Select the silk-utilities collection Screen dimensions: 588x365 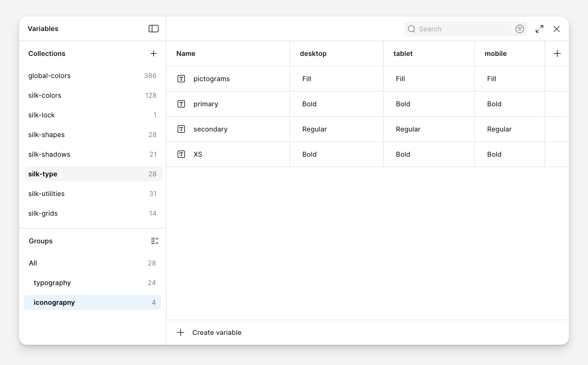tap(46, 194)
